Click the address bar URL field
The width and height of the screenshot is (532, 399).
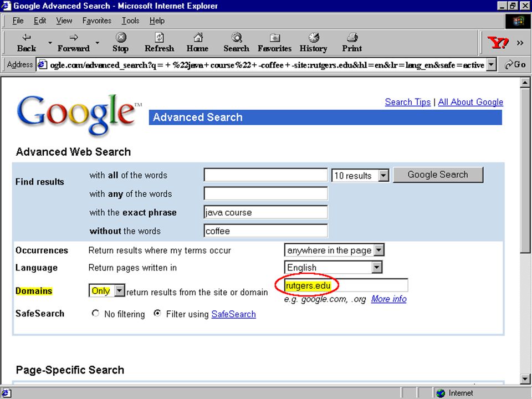coord(267,64)
